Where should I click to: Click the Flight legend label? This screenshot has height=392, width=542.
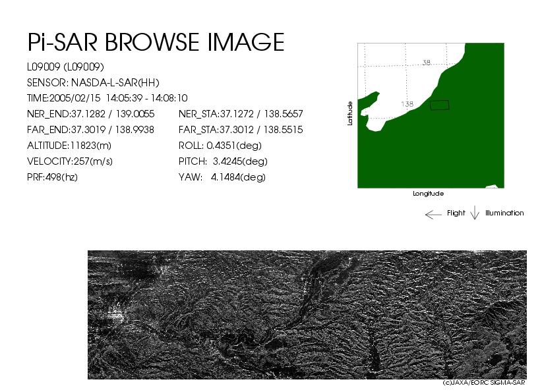(x=456, y=213)
